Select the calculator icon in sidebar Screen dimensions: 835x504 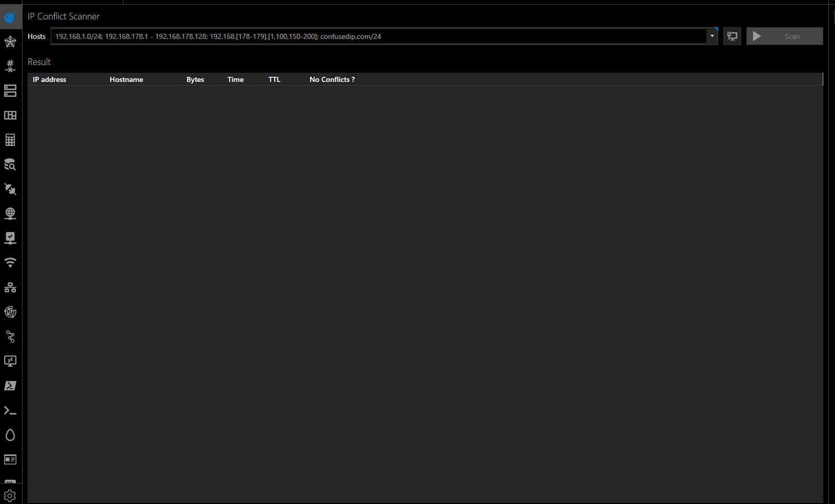10,140
